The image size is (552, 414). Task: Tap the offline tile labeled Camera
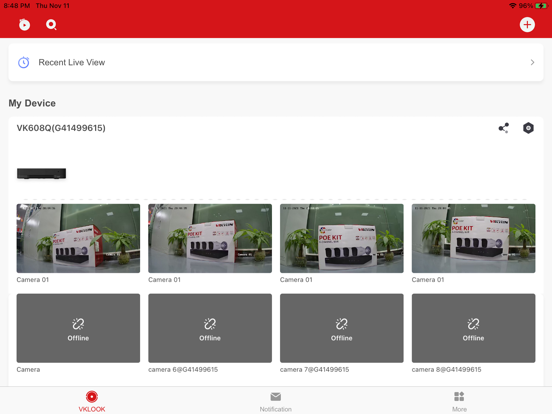point(78,328)
